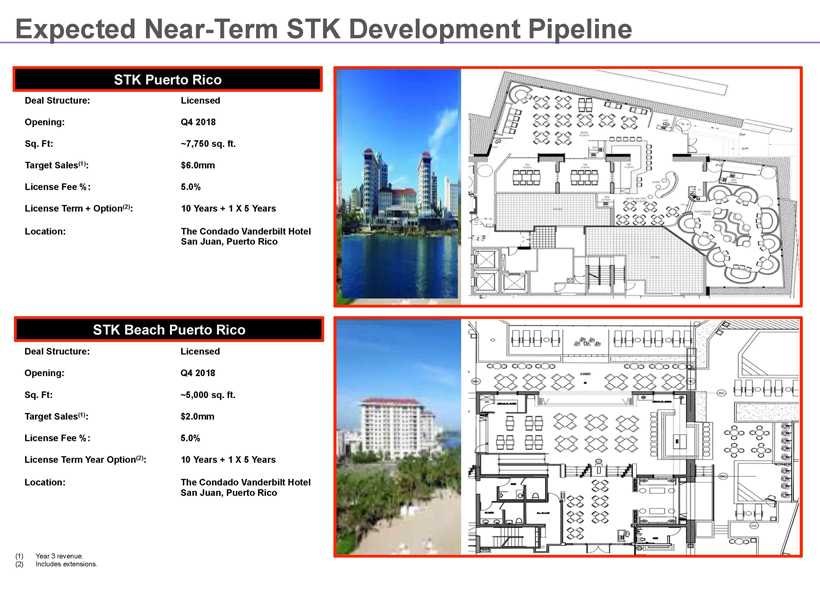Viewport: 820px width, 615px height.
Task: Select the "STK Beach Puerto Rico" header box
Action: [x=167, y=329]
